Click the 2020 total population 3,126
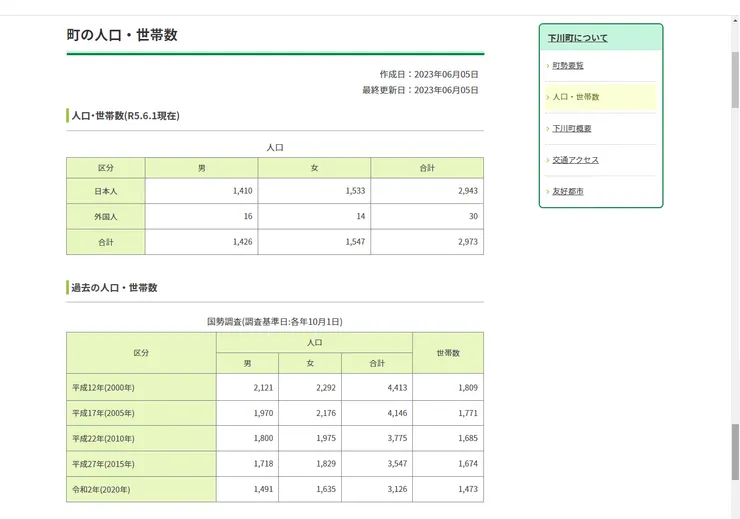Screen dimensions: 740x519 397,489
